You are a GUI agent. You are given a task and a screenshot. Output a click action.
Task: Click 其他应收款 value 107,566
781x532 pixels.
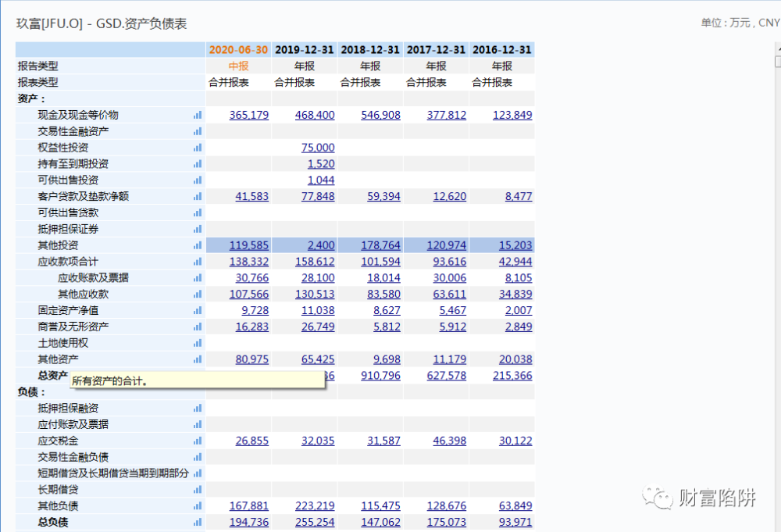point(249,295)
